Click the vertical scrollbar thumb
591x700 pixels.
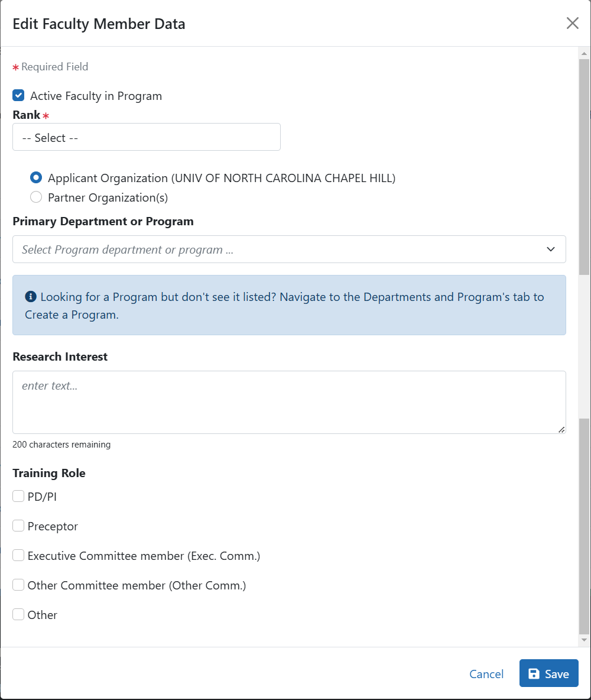click(x=584, y=167)
